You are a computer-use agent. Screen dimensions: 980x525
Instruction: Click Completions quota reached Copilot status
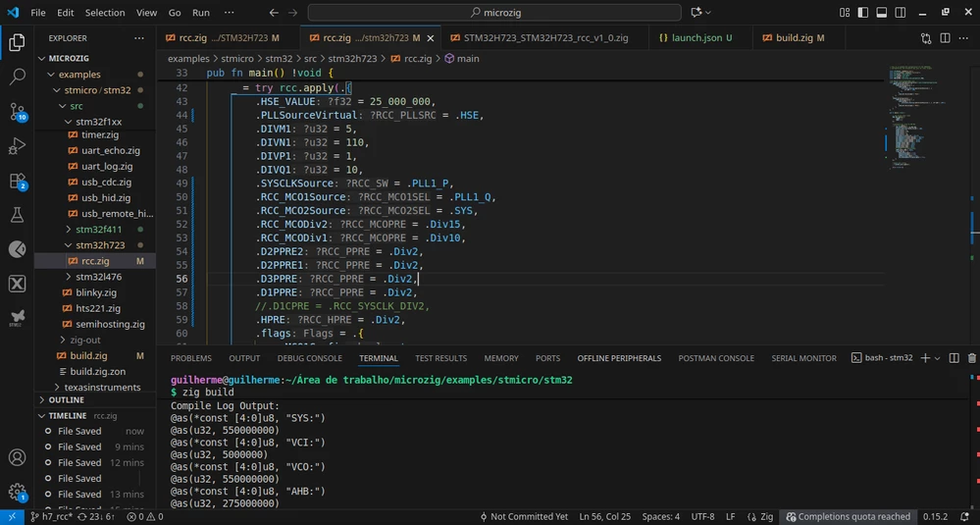coord(847,517)
